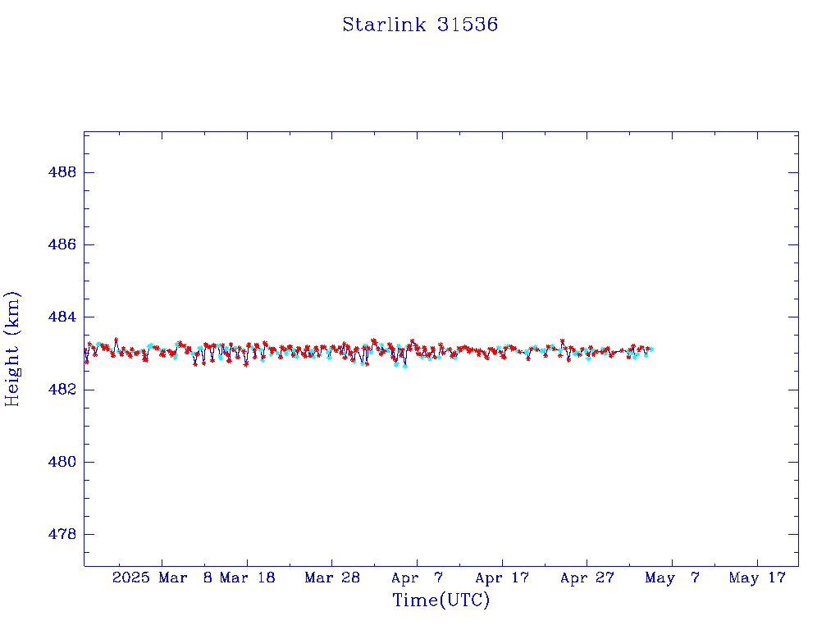Viewport: 840px width, 630px height.
Task: Select the "Height (km)" y-axis label
Action: (12, 349)
